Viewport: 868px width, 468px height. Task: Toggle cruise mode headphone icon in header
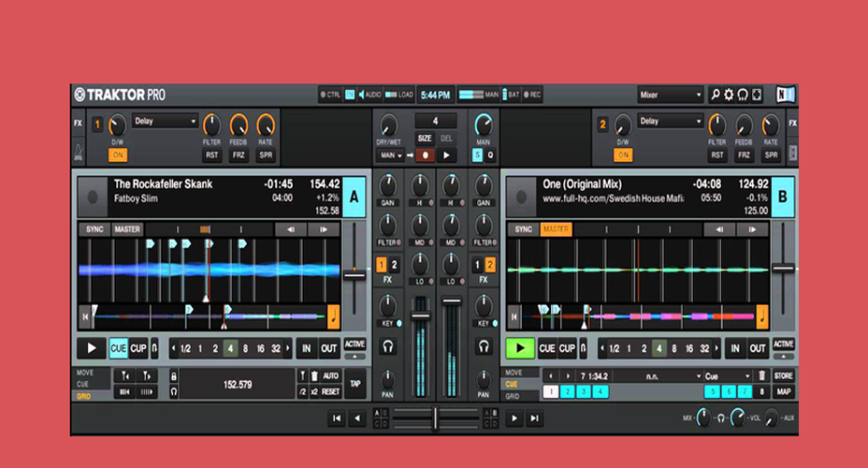point(743,95)
